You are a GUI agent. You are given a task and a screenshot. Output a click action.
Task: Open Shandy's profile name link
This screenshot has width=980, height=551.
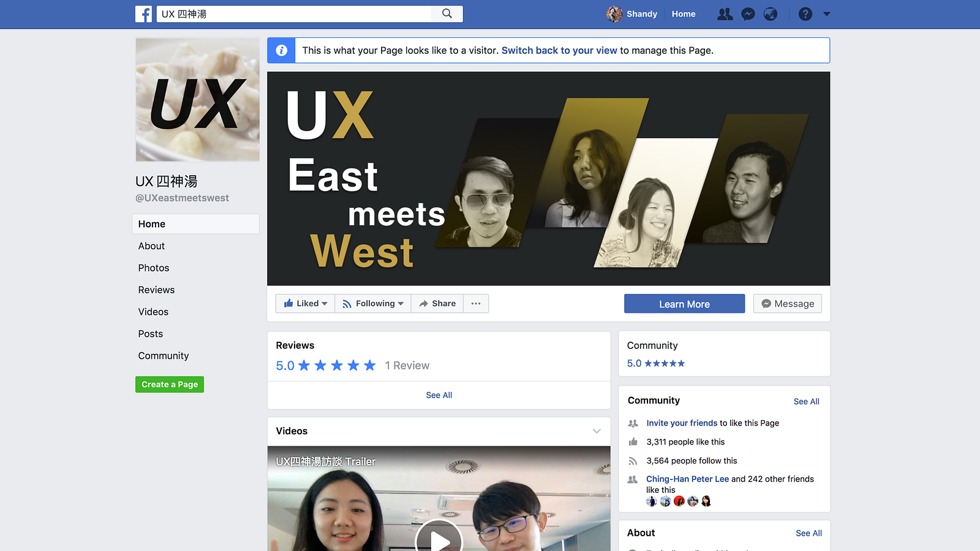click(x=642, y=14)
